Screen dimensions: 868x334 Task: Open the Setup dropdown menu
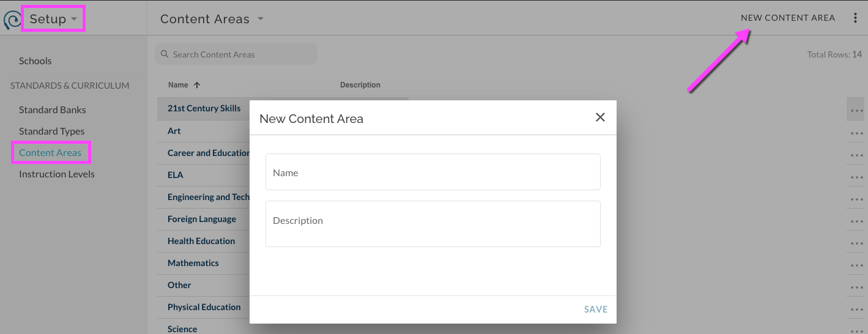click(x=53, y=19)
